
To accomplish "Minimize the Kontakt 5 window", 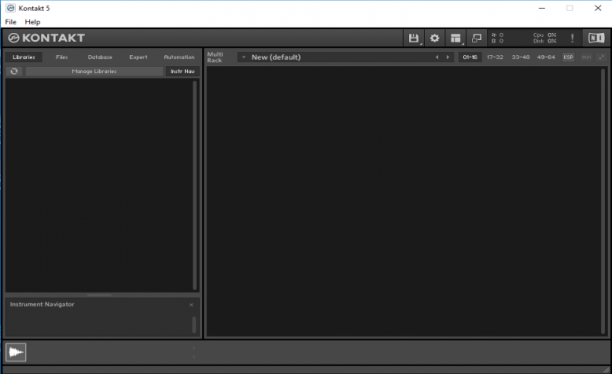I will pos(542,8).
